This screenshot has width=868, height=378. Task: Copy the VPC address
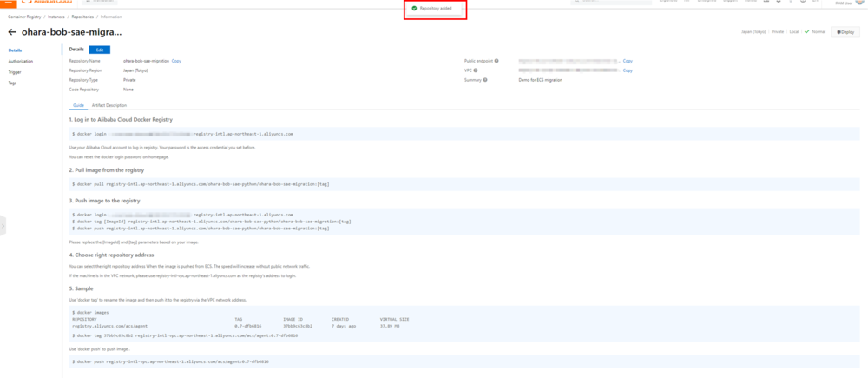click(628, 70)
